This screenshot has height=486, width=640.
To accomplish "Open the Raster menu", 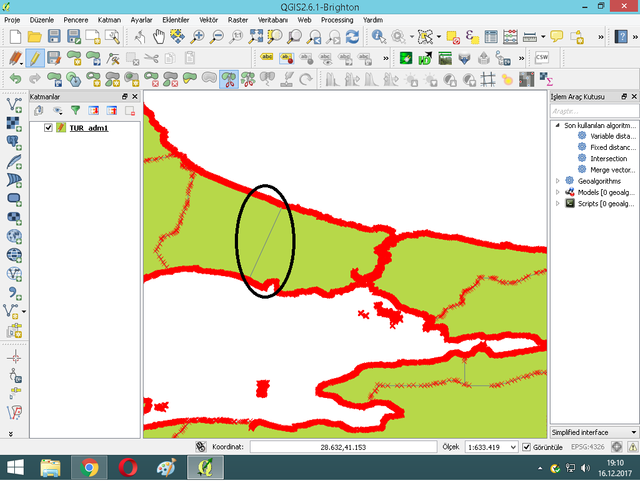I will click(238, 20).
